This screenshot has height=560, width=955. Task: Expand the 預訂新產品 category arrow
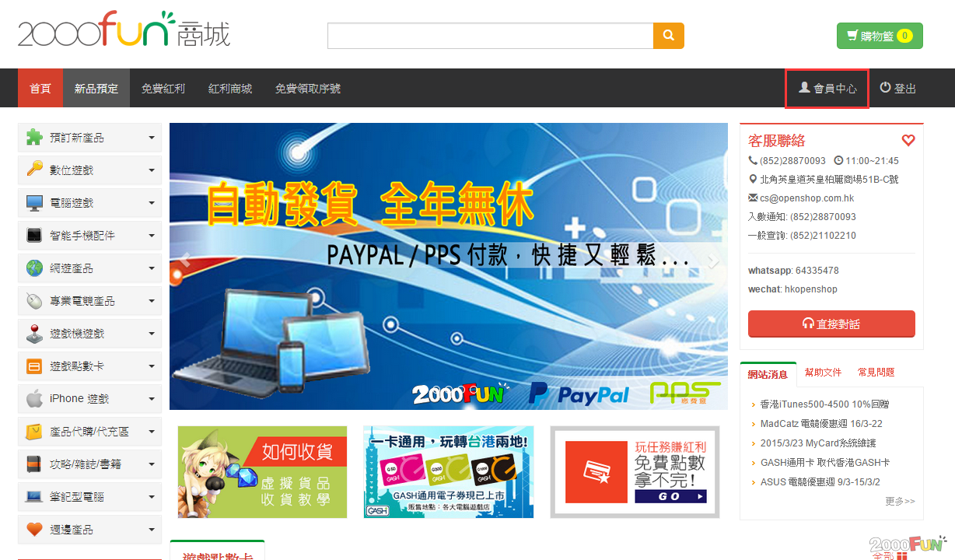(151, 138)
